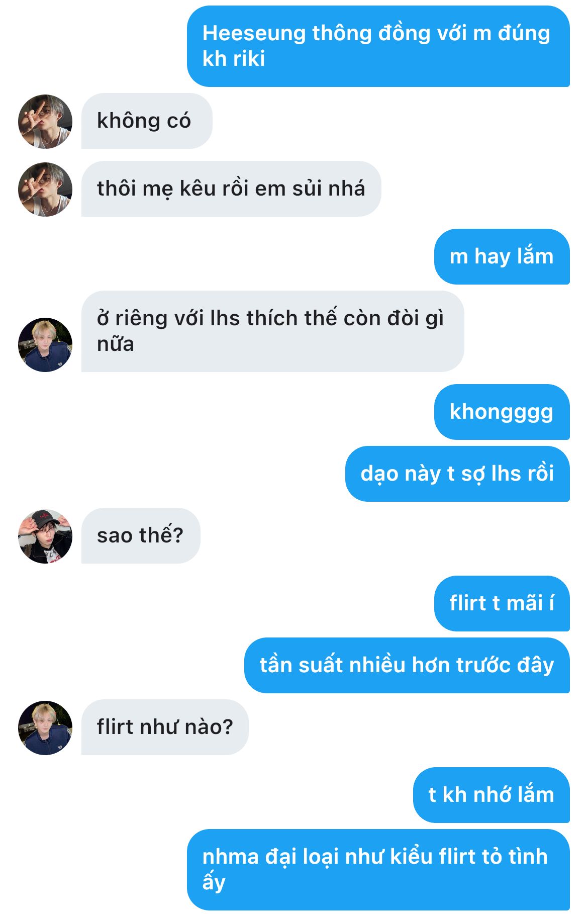Tap the avatar beside "ở riêng với lhs" message

[45, 345]
